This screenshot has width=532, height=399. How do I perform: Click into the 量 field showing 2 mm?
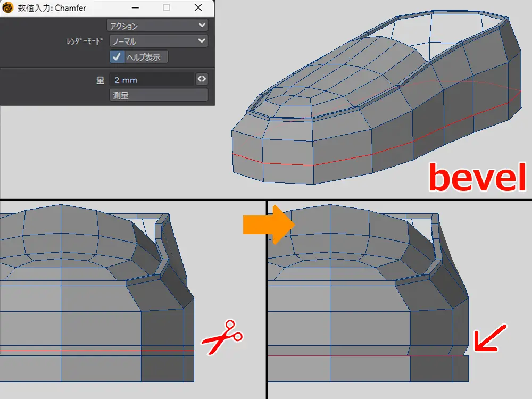[151, 80]
